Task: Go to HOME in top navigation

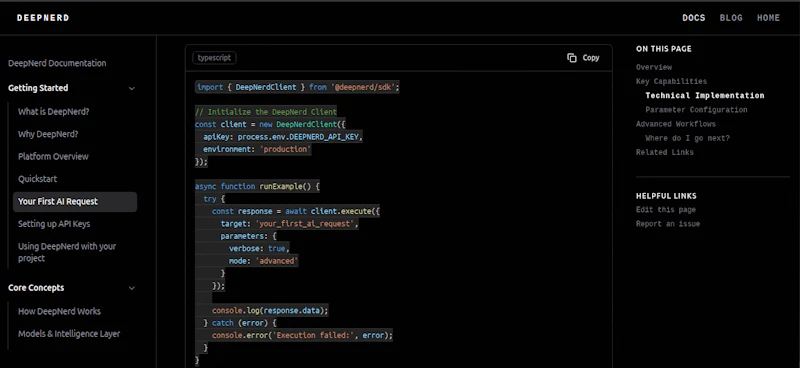Action: [x=768, y=18]
